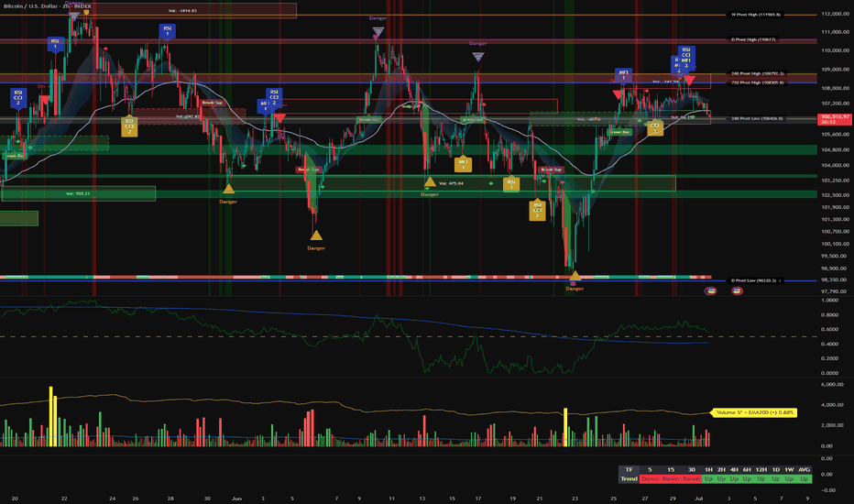Click the gold Danger triangle near June 13
Viewport: 854px width, 504px height.
coord(430,181)
